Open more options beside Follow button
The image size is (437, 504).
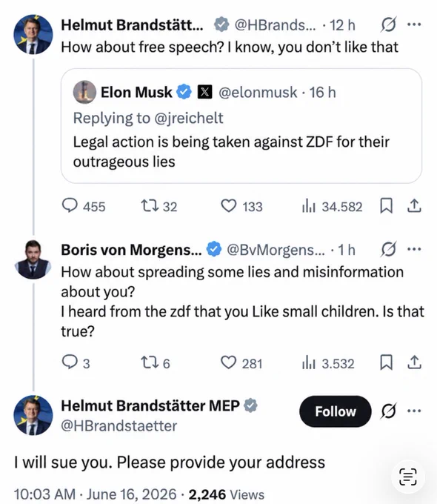pyautogui.click(x=414, y=411)
